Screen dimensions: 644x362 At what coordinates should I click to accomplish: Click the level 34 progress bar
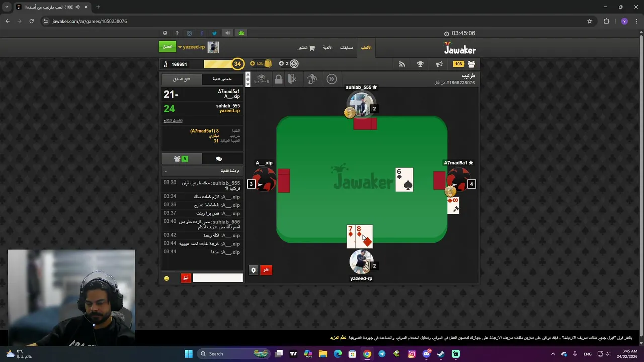(218, 64)
